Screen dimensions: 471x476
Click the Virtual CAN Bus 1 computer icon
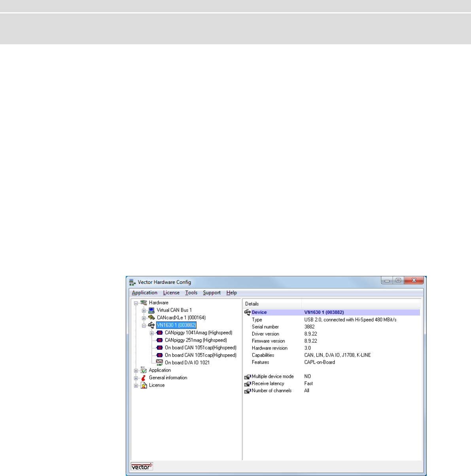tap(151, 310)
